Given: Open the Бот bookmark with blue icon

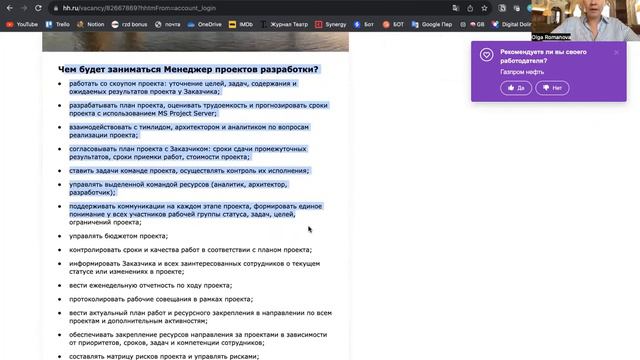Looking at the screenshot, I should point(364,24).
